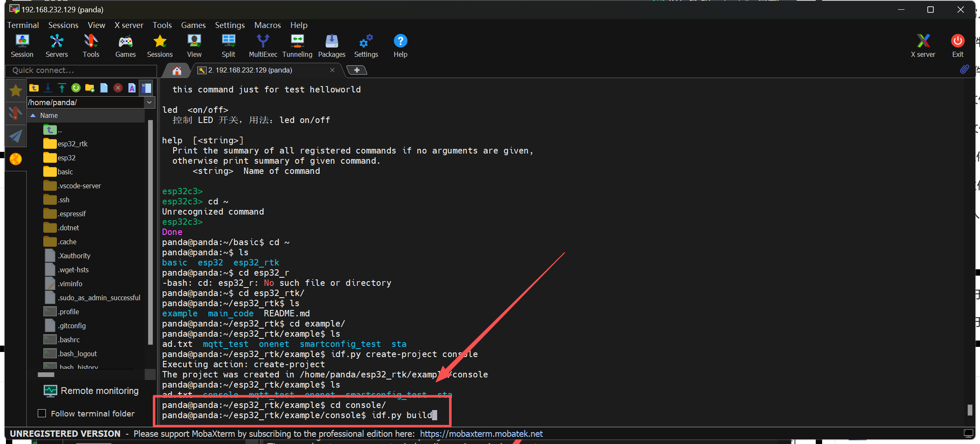Open the Servers toolbar icon

(56, 46)
